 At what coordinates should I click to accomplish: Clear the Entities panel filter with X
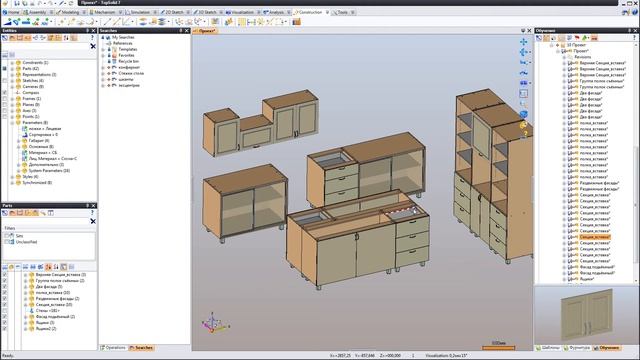coord(93,46)
